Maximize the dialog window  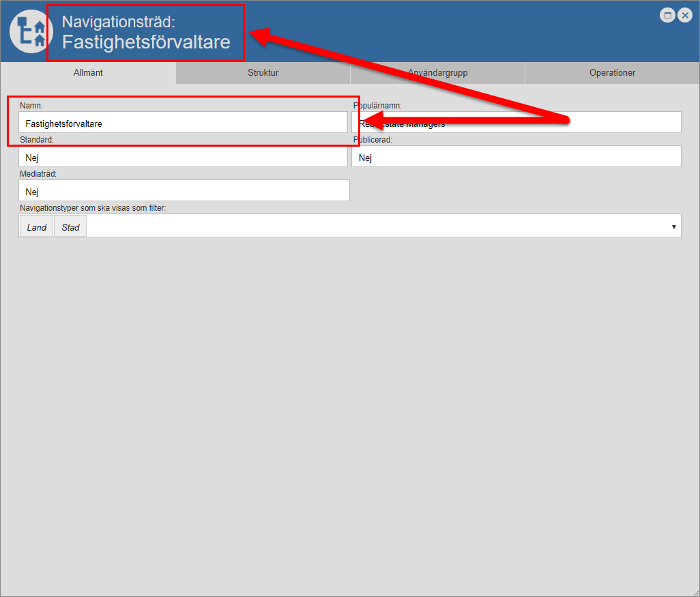[x=668, y=16]
